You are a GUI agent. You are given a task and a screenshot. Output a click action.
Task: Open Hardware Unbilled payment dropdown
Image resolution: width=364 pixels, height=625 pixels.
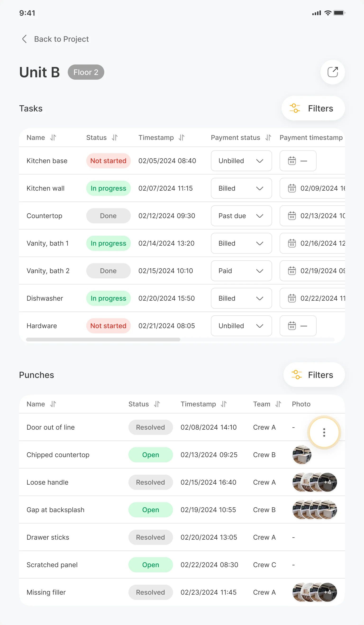(241, 326)
